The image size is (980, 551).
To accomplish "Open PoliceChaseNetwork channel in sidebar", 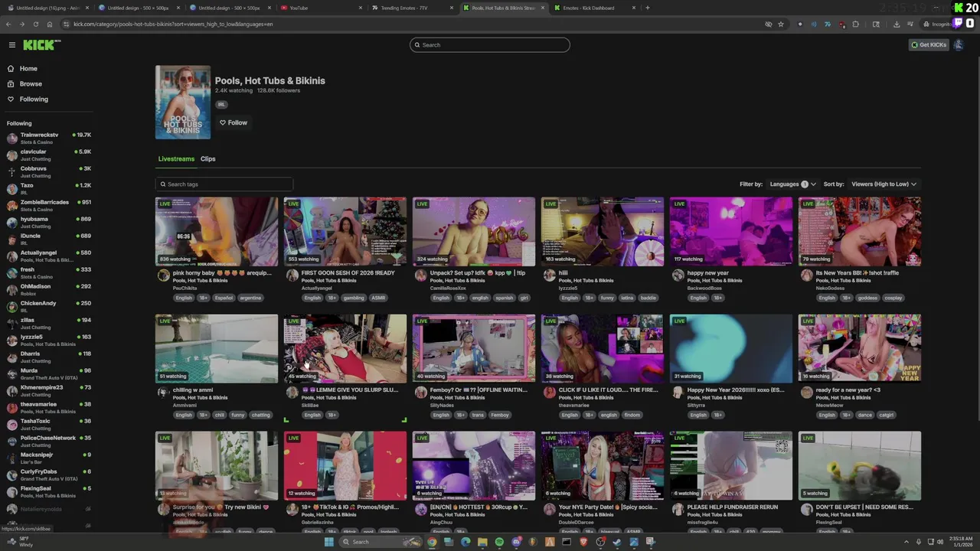I will point(49,442).
